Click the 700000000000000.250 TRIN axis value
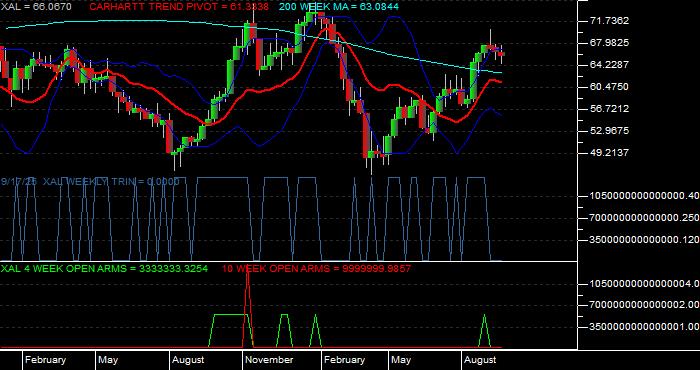Viewport: 700px width, 370px height. pyautogui.click(x=644, y=218)
